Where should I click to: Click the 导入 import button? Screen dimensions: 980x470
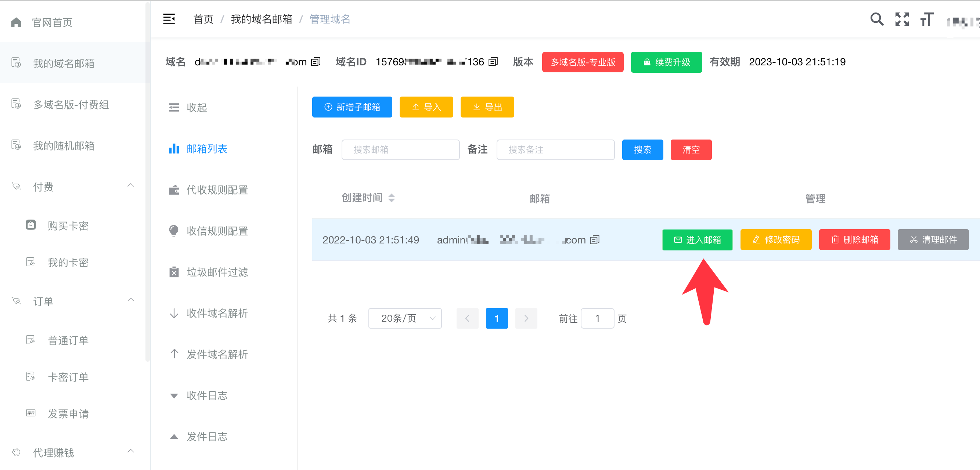click(426, 107)
